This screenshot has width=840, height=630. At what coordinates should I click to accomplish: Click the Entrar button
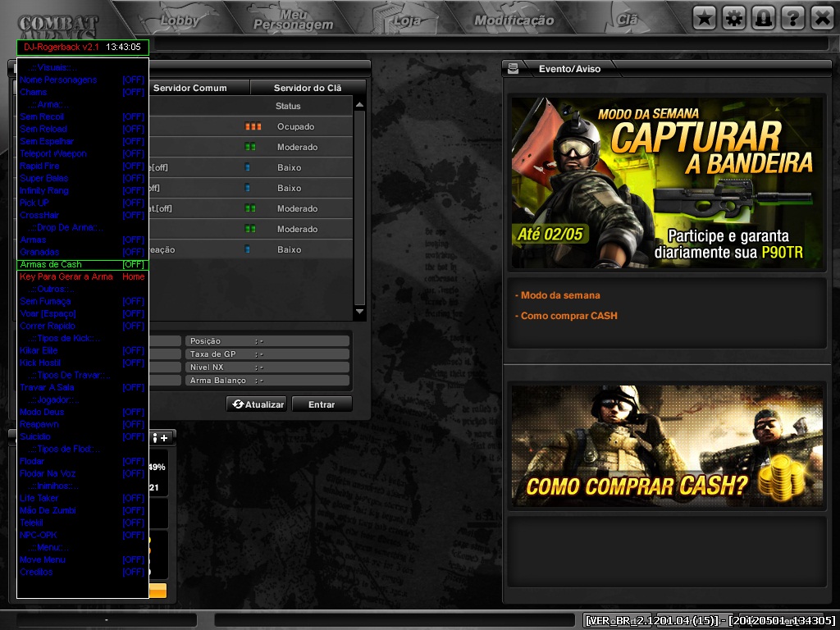[322, 404]
